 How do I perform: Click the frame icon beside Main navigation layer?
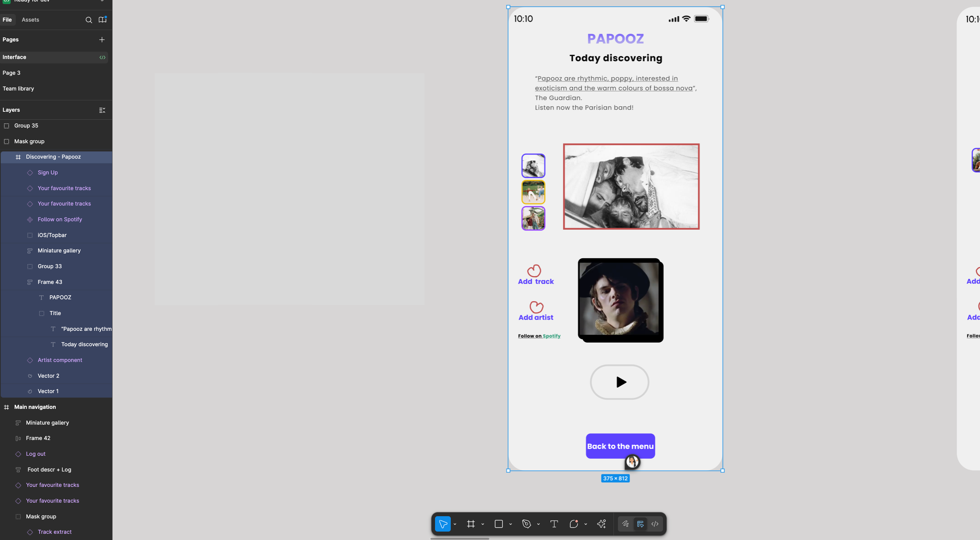(7, 407)
